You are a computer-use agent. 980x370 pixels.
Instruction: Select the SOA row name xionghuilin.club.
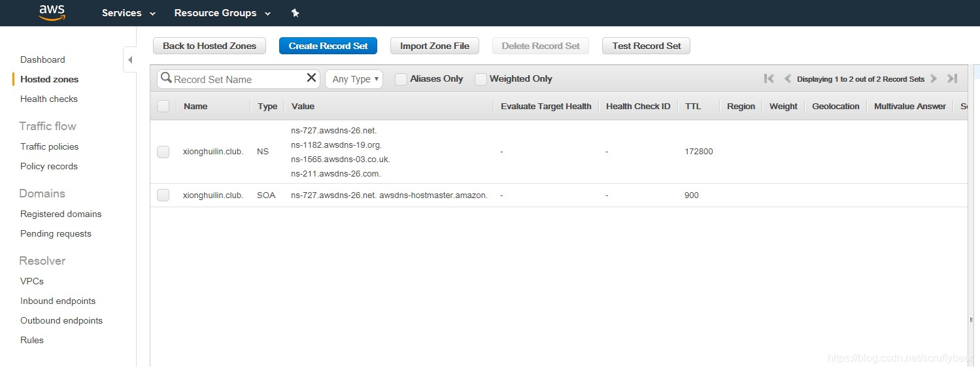click(x=213, y=195)
